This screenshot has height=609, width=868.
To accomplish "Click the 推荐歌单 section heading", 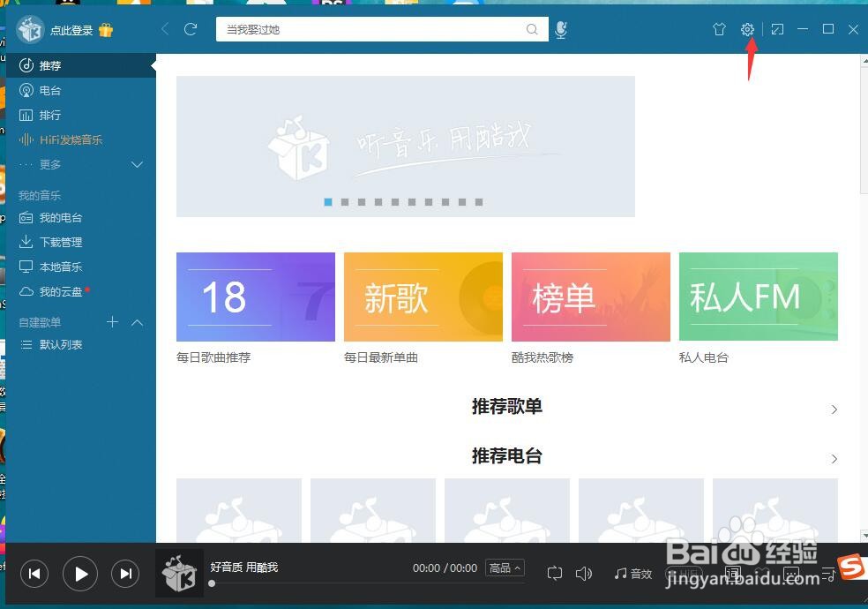I will 506,406.
